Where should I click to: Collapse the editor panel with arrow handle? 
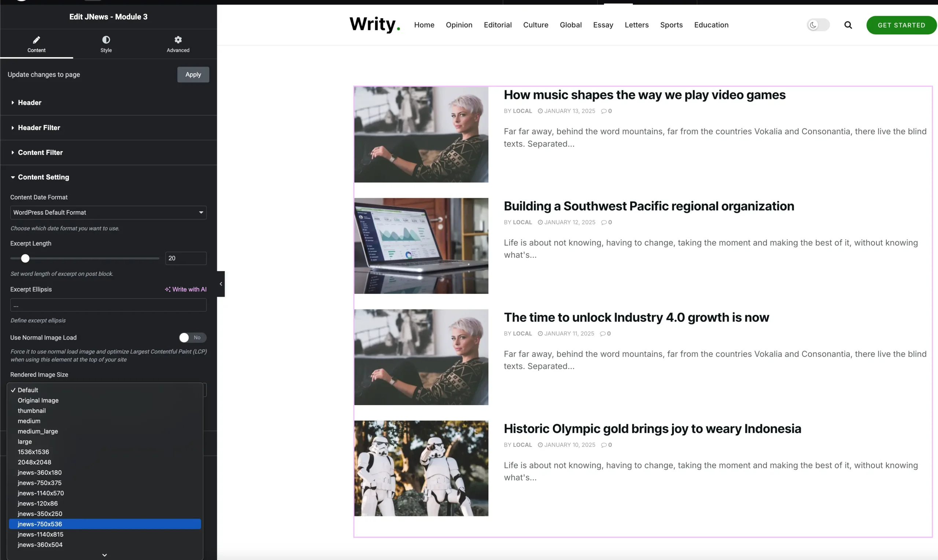[221, 284]
